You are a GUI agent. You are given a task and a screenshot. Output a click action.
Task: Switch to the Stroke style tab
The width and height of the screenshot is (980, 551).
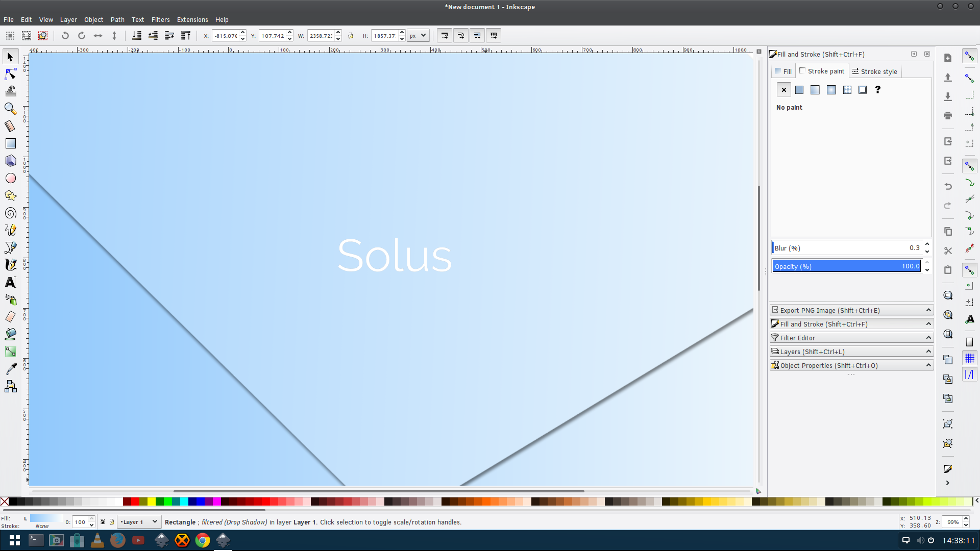click(x=874, y=71)
